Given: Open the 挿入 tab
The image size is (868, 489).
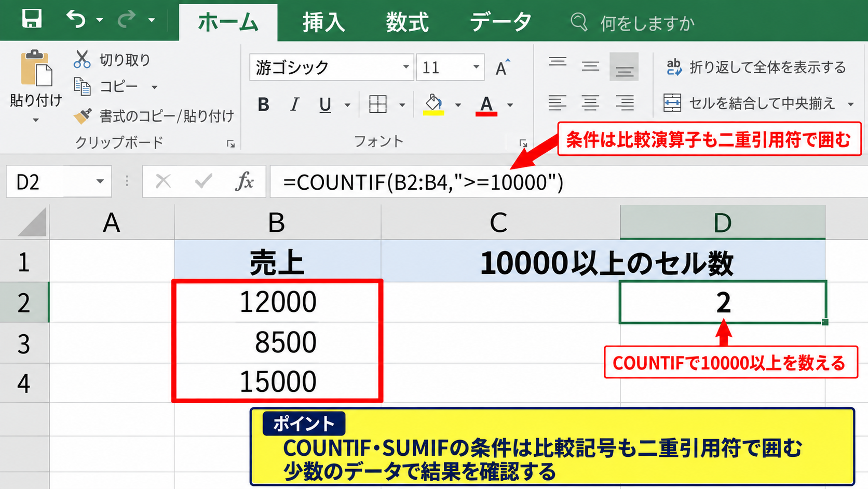Looking at the screenshot, I should [x=324, y=23].
